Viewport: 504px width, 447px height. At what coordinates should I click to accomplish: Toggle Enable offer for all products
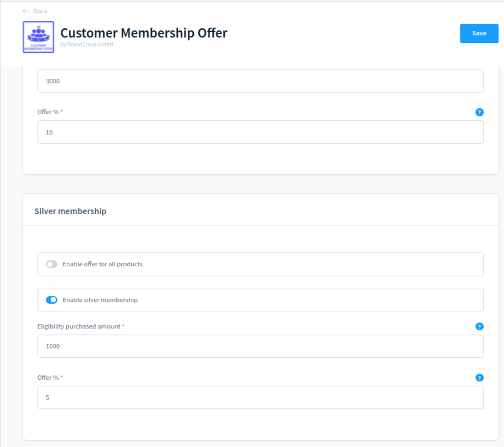[x=51, y=265]
